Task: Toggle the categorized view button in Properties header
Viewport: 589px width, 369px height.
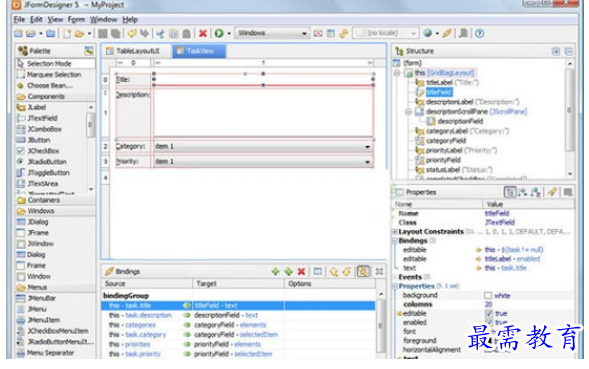Action: (x=510, y=192)
